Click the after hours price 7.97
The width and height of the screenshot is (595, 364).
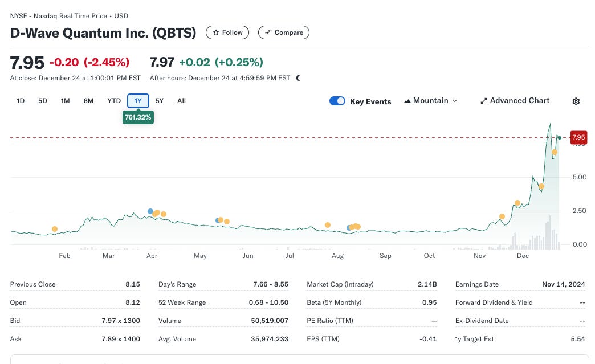(162, 62)
